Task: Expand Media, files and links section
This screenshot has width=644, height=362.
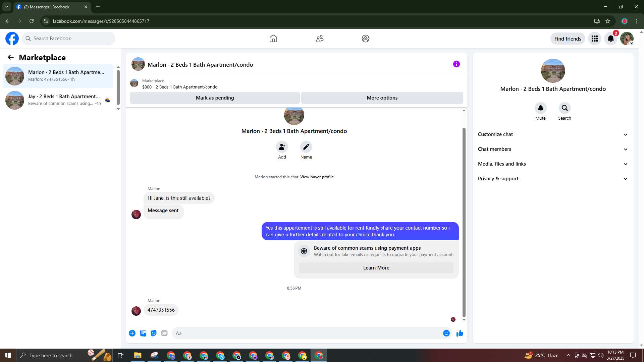Action: coord(553,164)
